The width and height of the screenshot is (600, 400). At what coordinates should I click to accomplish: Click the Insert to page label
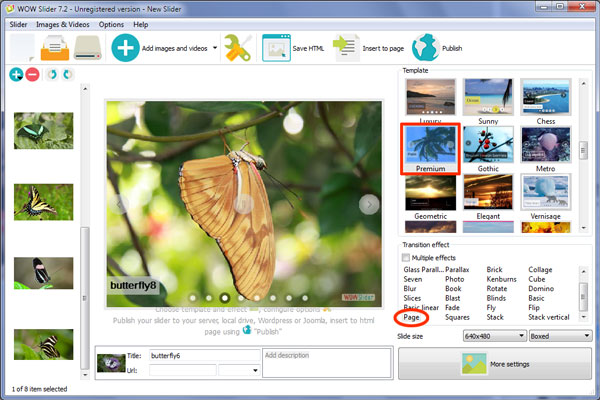[x=383, y=48]
